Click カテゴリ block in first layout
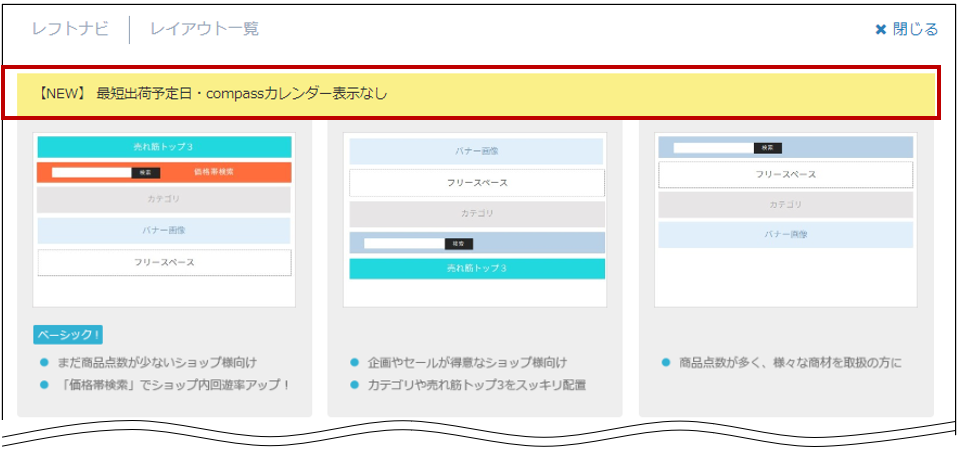 (164, 199)
